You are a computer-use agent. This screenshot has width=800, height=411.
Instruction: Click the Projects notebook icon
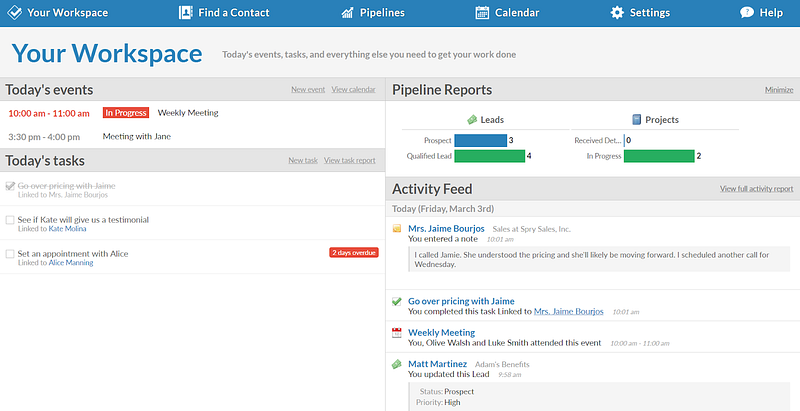pyautogui.click(x=636, y=119)
